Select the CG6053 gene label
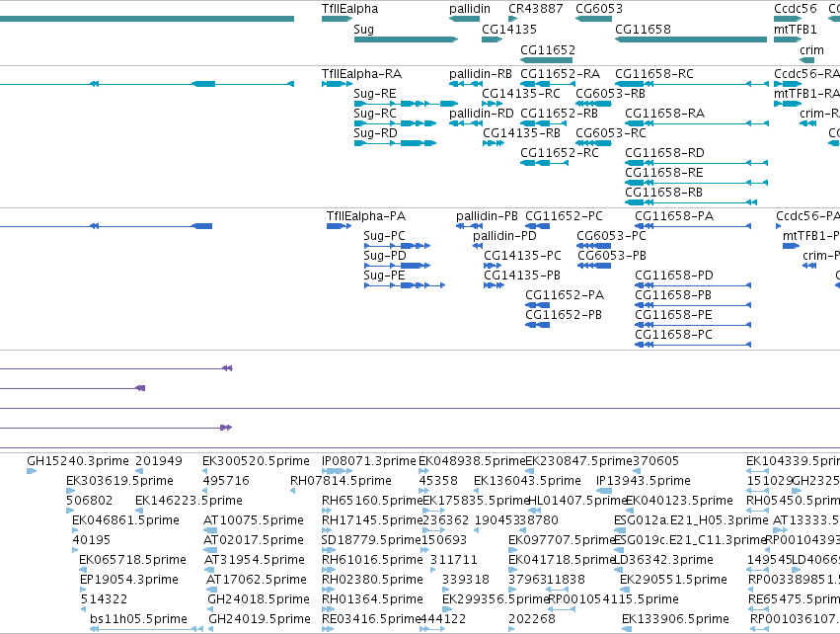 (599, 9)
